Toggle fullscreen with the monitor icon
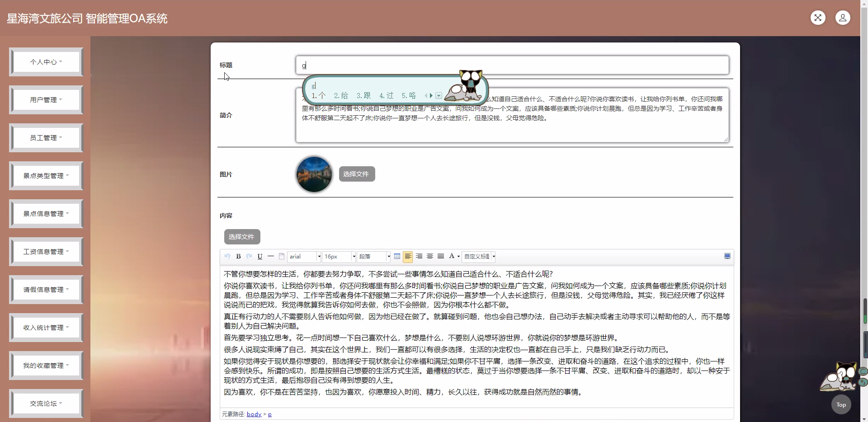 point(727,256)
